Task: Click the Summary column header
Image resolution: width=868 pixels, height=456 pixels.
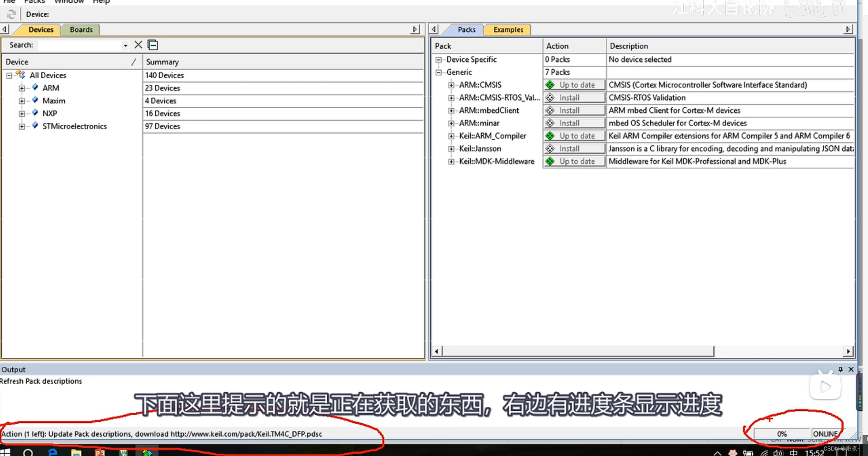Action: click(283, 62)
